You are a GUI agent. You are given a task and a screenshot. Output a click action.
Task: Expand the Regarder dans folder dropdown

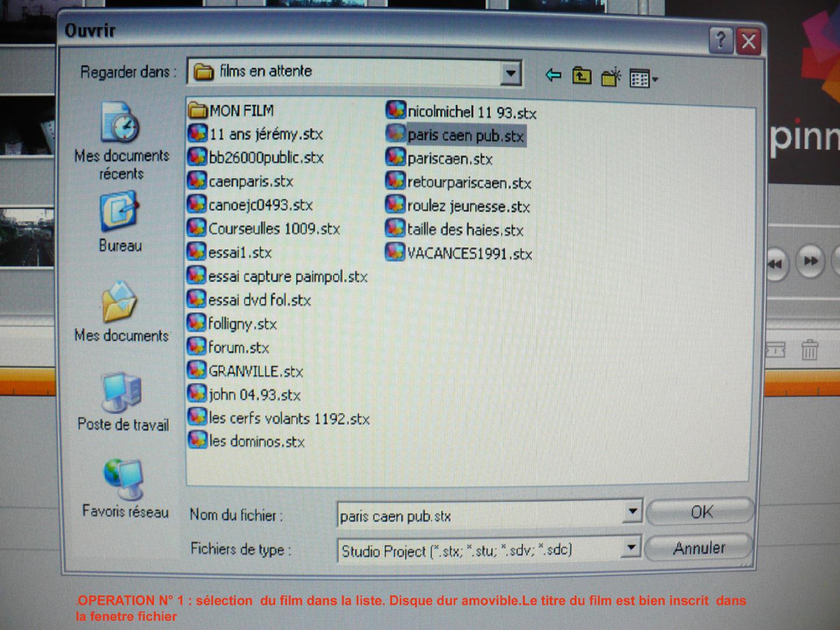point(510,73)
